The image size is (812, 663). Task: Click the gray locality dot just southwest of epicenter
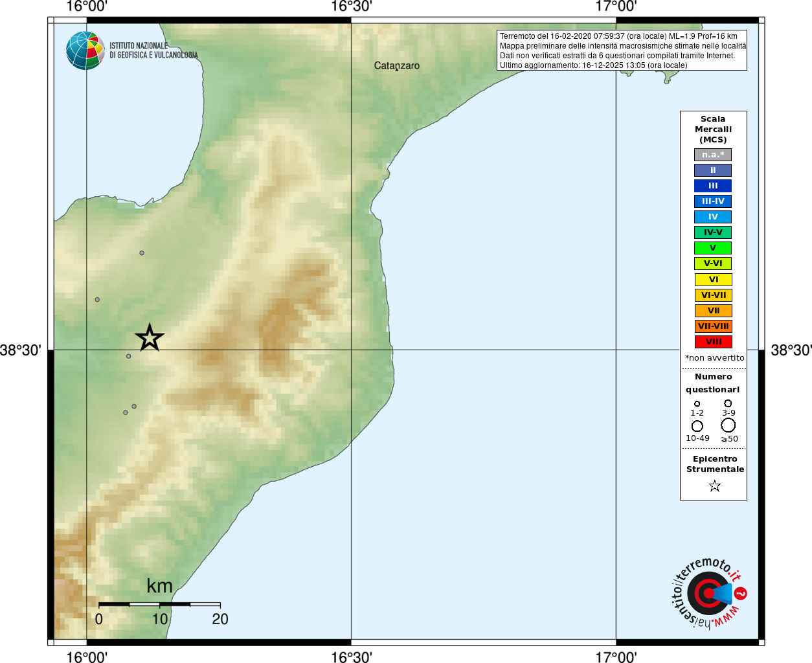(129, 356)
